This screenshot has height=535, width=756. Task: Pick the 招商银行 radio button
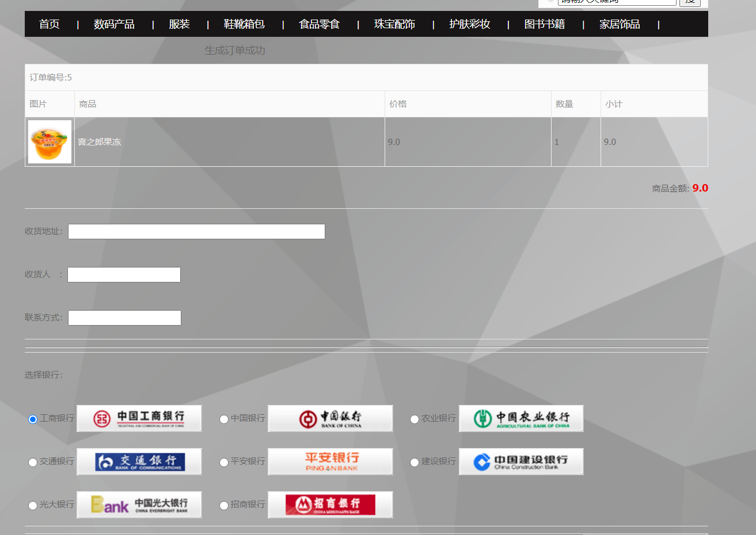pyautogui.click(x=224, y=506)
